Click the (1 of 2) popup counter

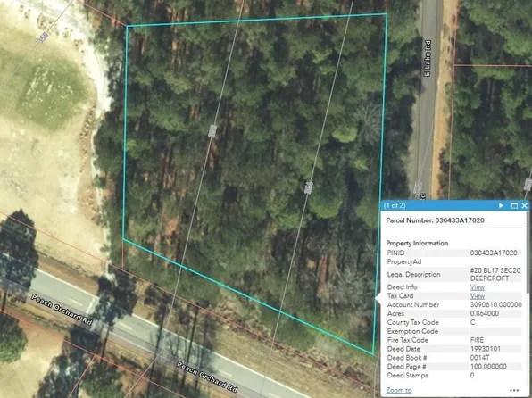pos(395,205)
